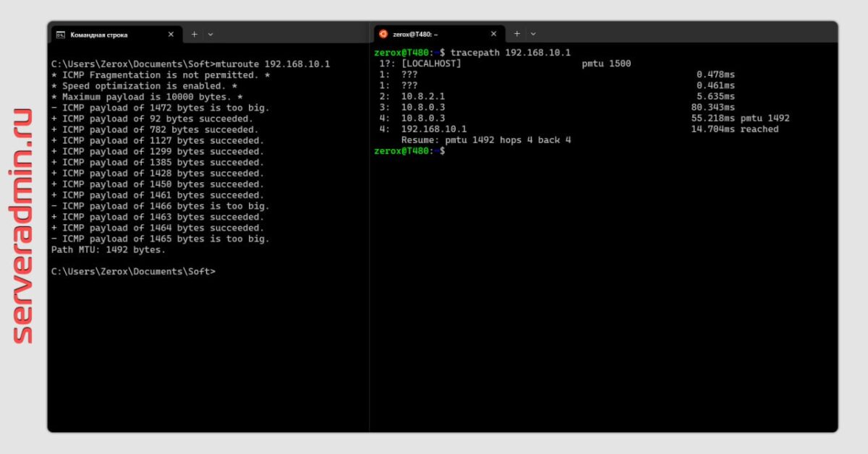Open a new tab in the left terminal
The width and height of the screenshot is (868, 454).
194,34
